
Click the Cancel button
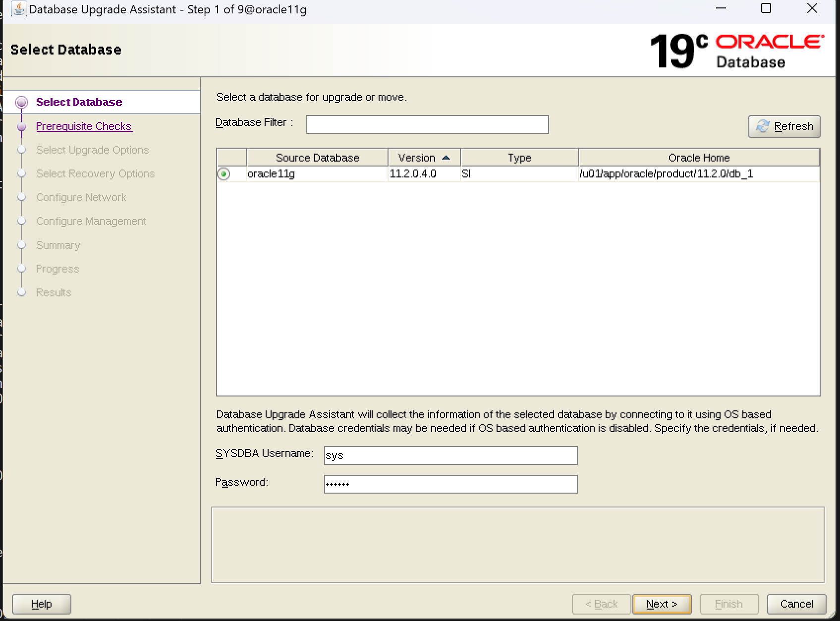click(x=796, y=604)
